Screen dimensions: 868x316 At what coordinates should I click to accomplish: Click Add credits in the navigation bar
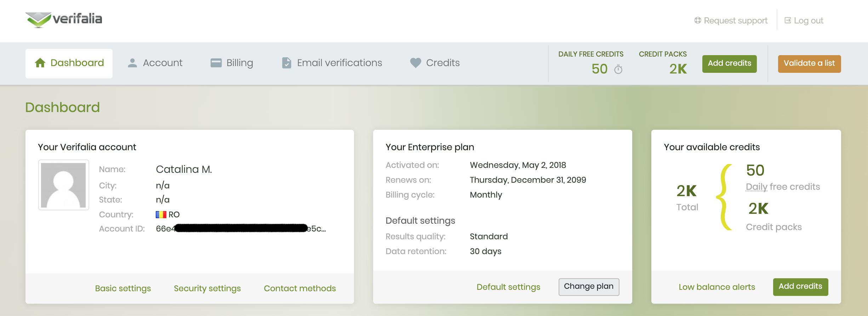(729, 64)
